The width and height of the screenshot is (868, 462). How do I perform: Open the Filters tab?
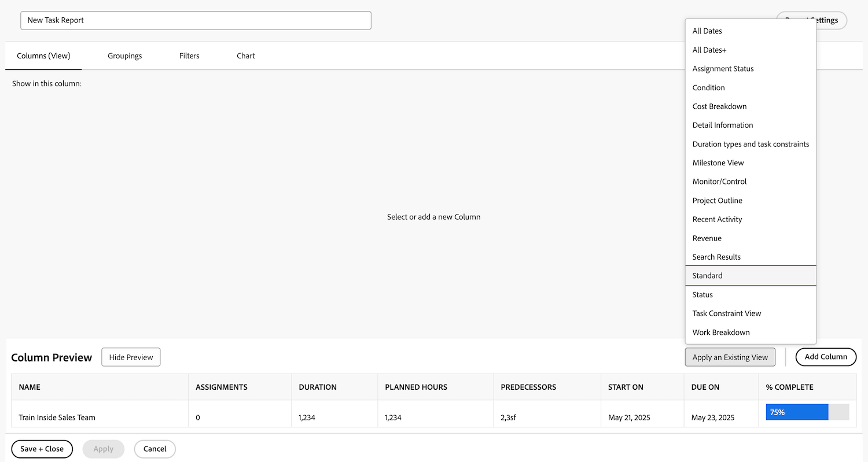189,56
